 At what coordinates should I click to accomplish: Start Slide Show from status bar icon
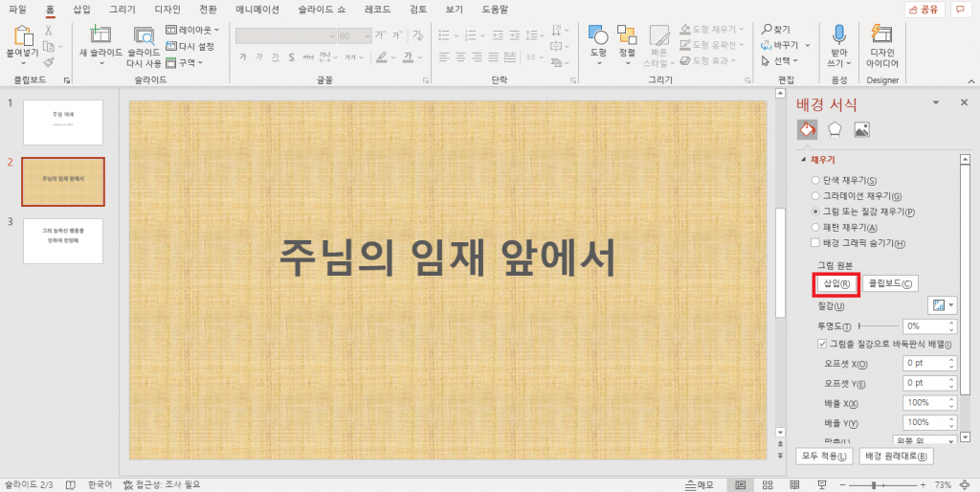tap(822, 485)
